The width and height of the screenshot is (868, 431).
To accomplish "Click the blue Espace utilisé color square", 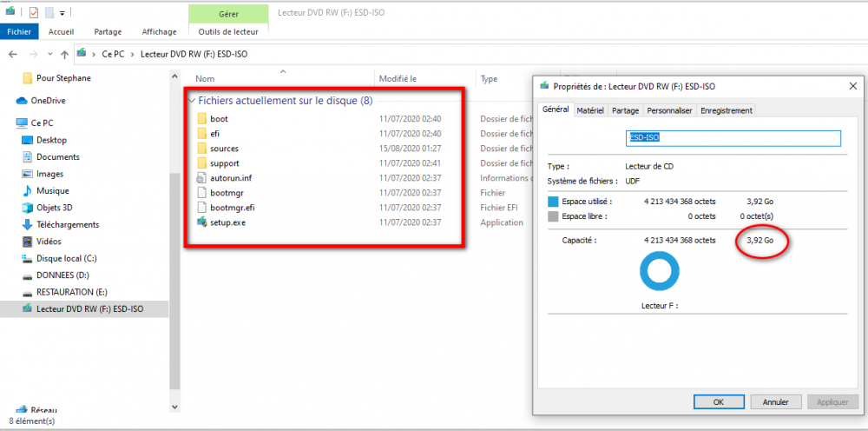I will pos(553,201).
